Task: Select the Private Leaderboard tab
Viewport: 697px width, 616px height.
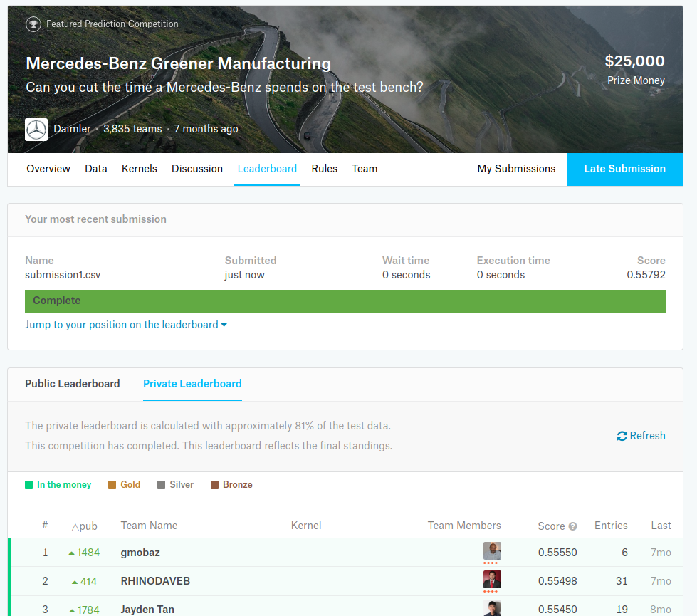Action: click(x=192, y=384)
